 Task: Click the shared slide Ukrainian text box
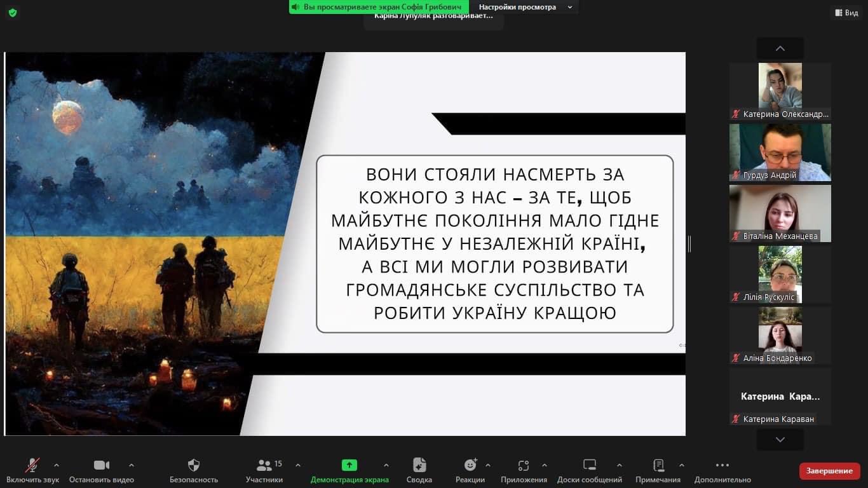point(494,244)
